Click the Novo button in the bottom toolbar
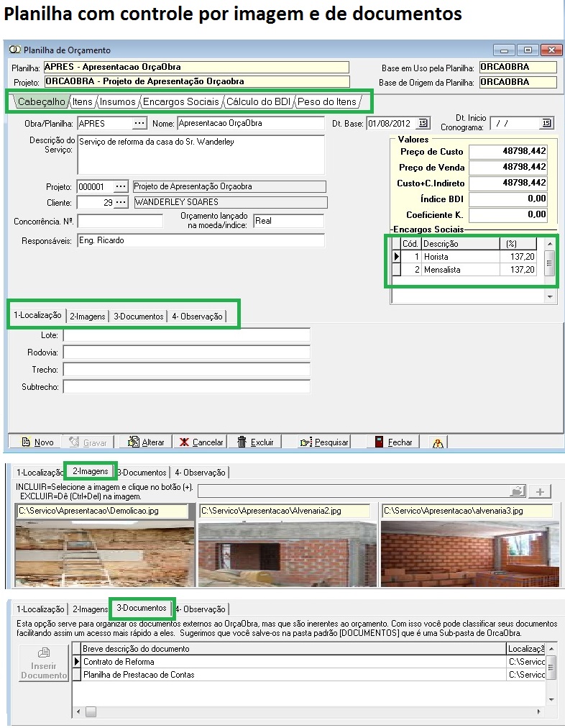Screen dimensions: 565x728 tap(37, 442)
